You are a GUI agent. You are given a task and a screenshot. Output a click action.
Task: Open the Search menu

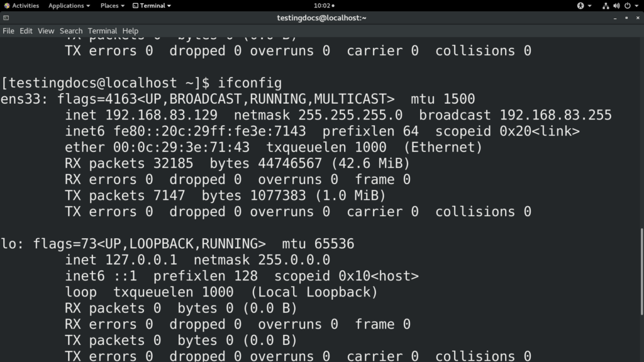(70, 30)
